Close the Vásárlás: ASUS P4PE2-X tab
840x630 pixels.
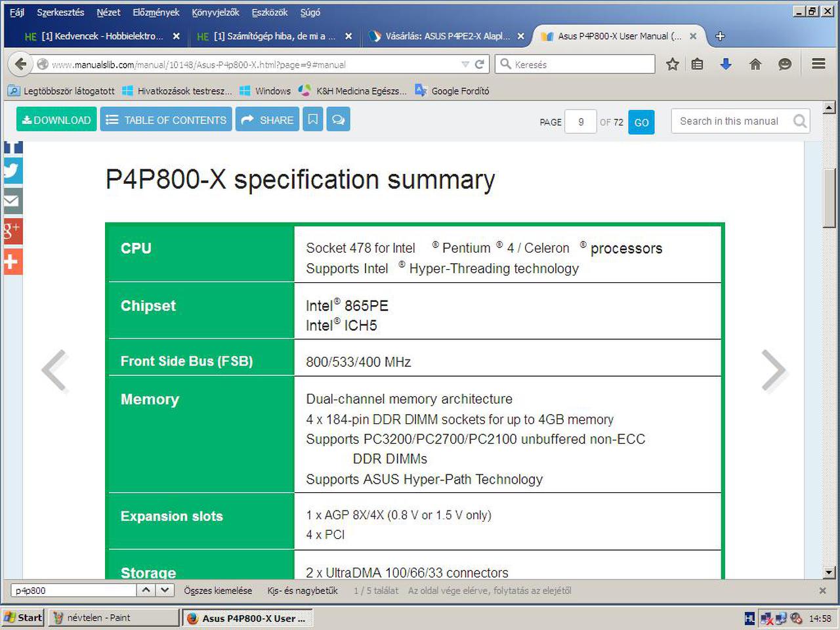(520, 36)
